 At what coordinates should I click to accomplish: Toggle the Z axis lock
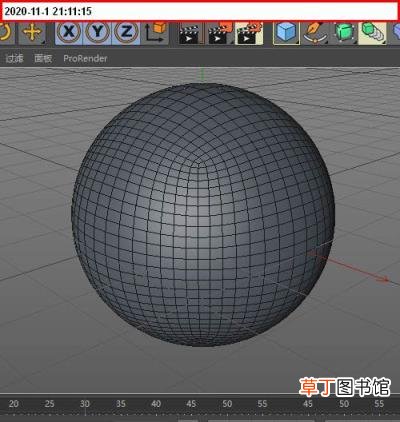coord(126,33)
